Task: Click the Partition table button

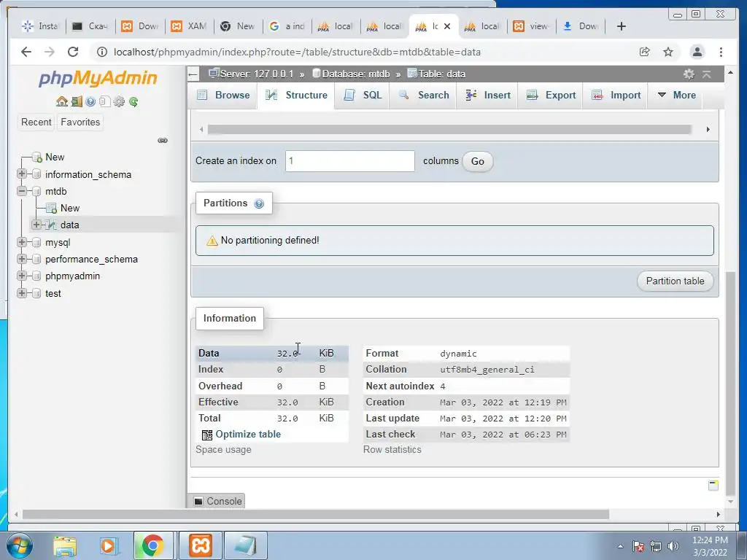Action: tap(675, 281)
